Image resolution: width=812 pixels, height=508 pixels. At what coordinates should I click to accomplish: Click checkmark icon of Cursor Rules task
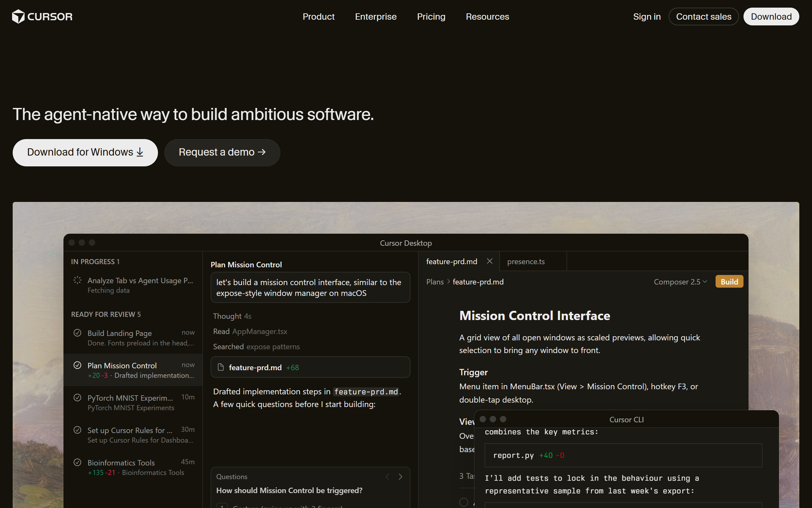77,430
